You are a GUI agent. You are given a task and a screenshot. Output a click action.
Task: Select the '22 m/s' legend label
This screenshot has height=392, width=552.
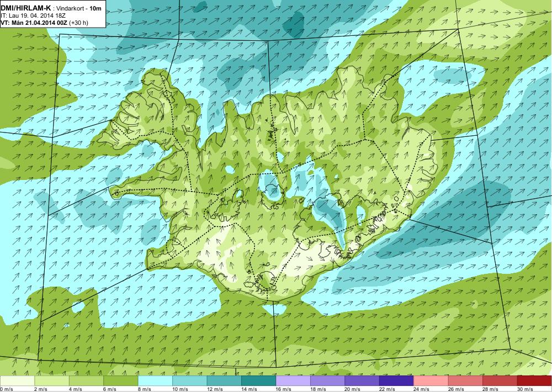[x=388, y=389]
